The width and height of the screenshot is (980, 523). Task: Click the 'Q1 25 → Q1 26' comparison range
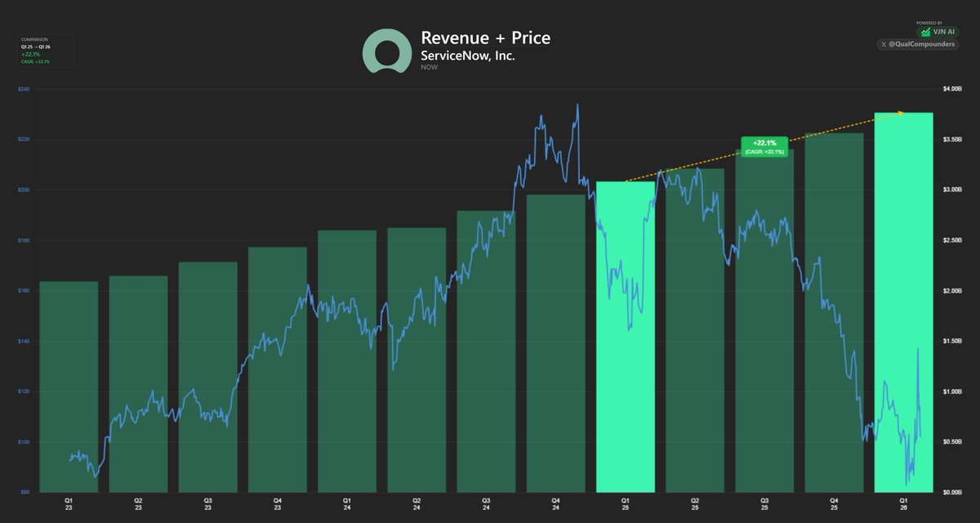pos(35,47)
